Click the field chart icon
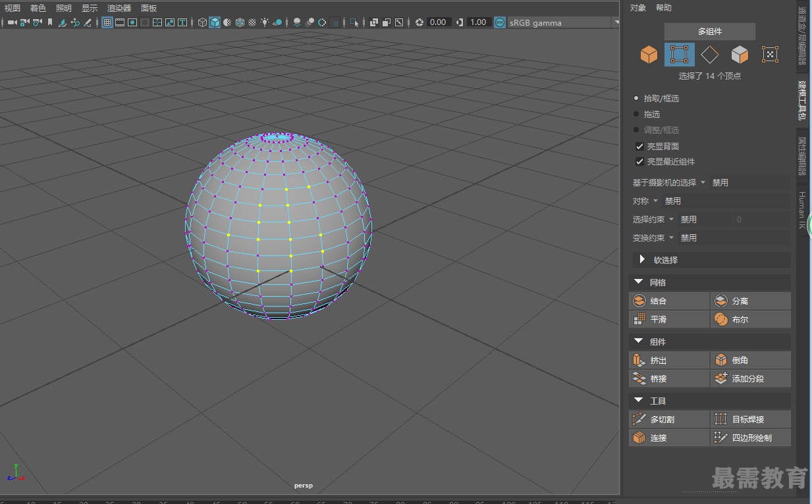 coord(157,22)
